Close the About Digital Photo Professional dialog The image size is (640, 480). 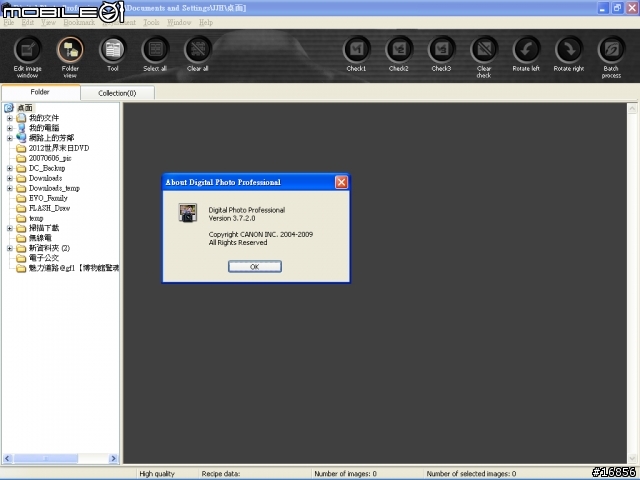click(341, 182)
